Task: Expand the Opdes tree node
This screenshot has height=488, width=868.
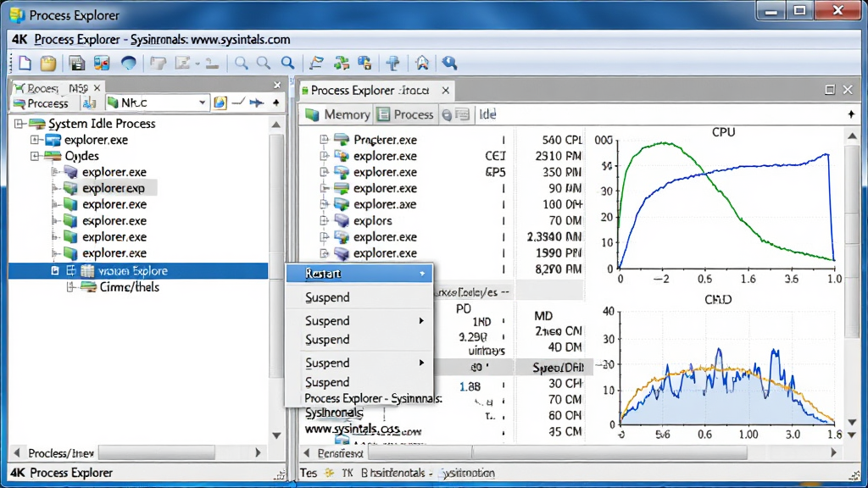Action: click(x=35, y=156)
